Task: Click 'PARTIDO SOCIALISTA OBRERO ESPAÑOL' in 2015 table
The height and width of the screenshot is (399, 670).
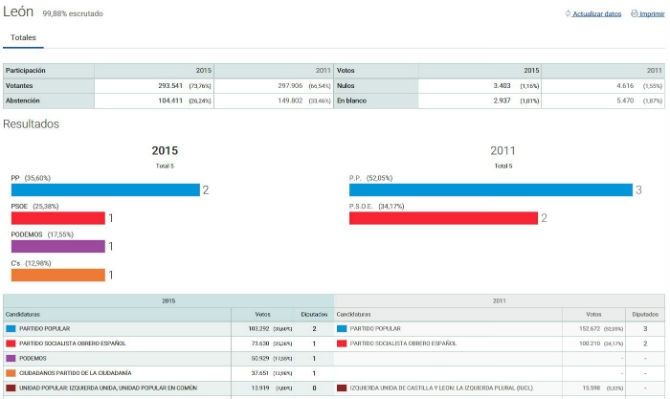Action: point(73,343)
